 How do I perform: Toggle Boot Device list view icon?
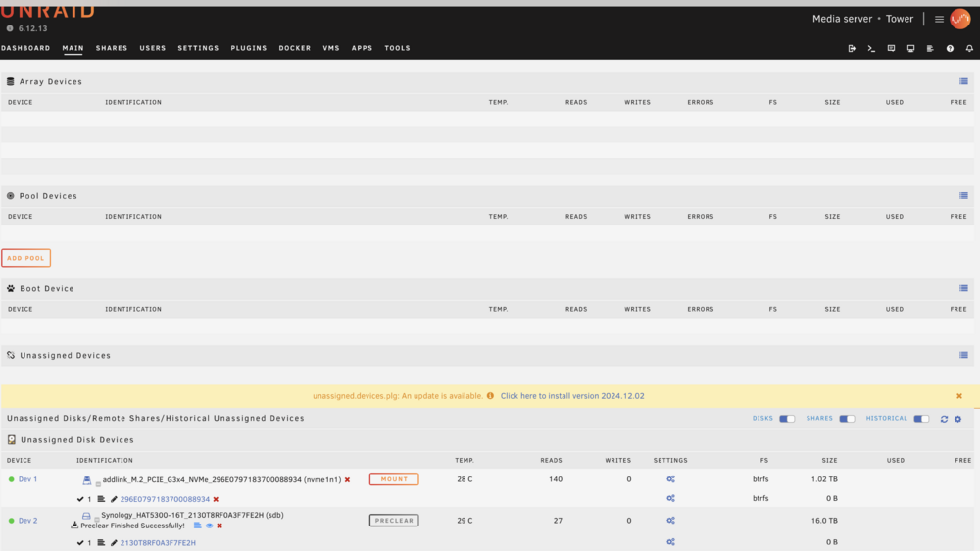pos(963,288)
